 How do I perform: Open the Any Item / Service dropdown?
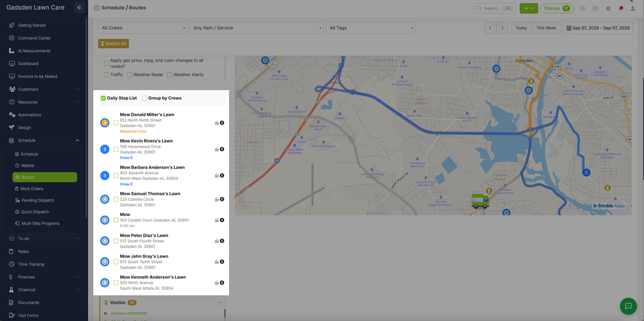pyautogui.click(x=257, y=28)
